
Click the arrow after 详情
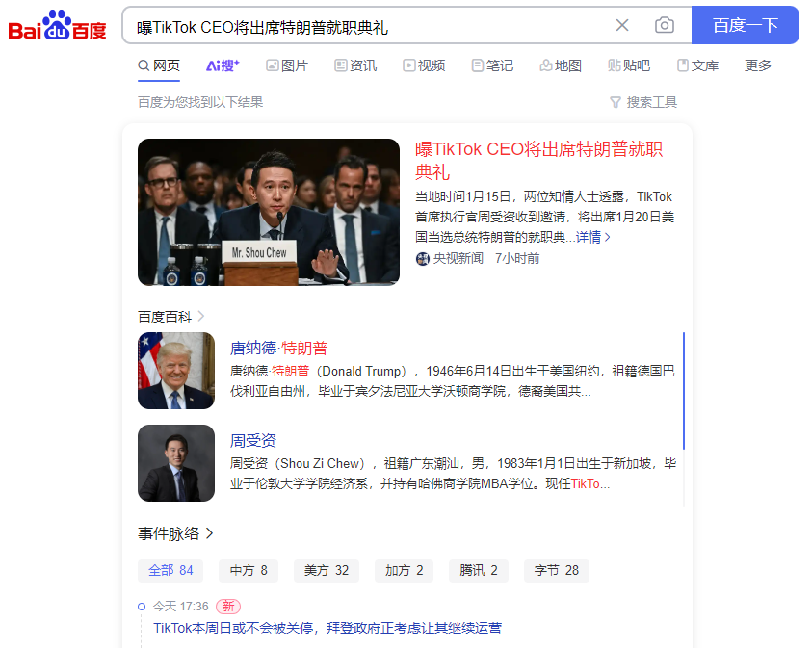coord(608,237)
